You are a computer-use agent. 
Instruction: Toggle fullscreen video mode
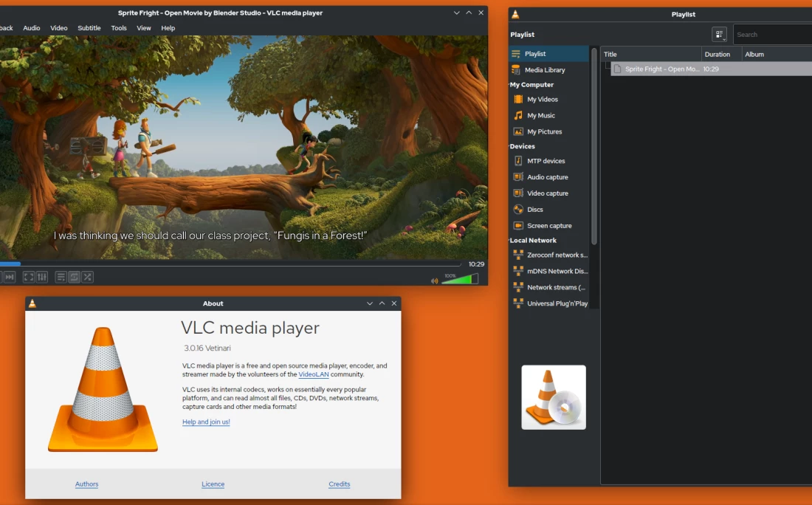coord(28,277)
